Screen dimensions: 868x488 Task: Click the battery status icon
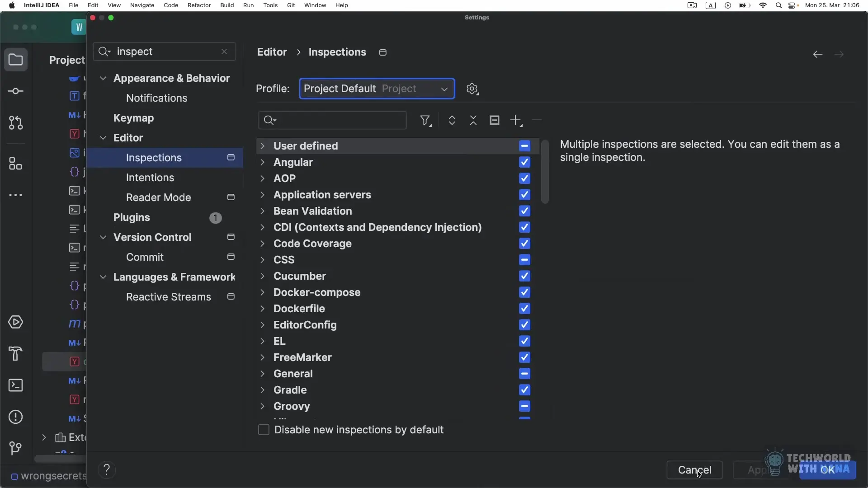coord(744,5)
